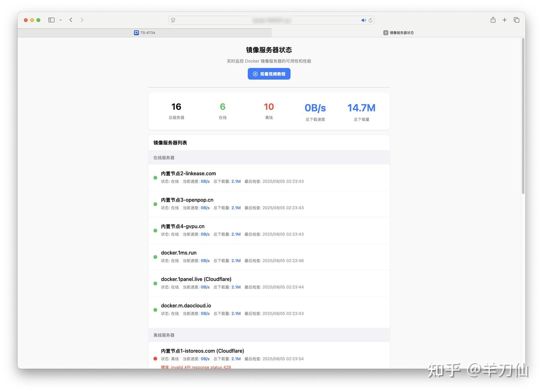Show the tab overview grid
Viewport: 543px width, 392px height.
click(516, 20)
